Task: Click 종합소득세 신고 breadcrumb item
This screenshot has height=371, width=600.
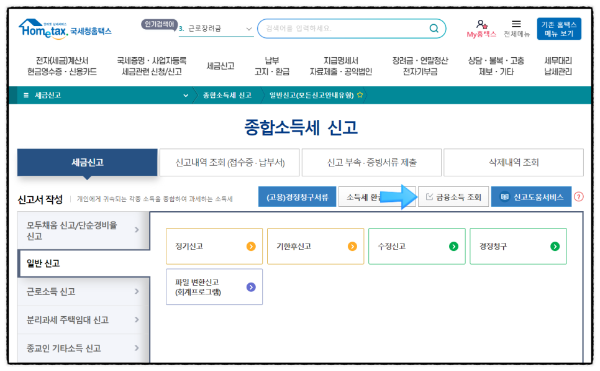Action: [x=227, y=95]
